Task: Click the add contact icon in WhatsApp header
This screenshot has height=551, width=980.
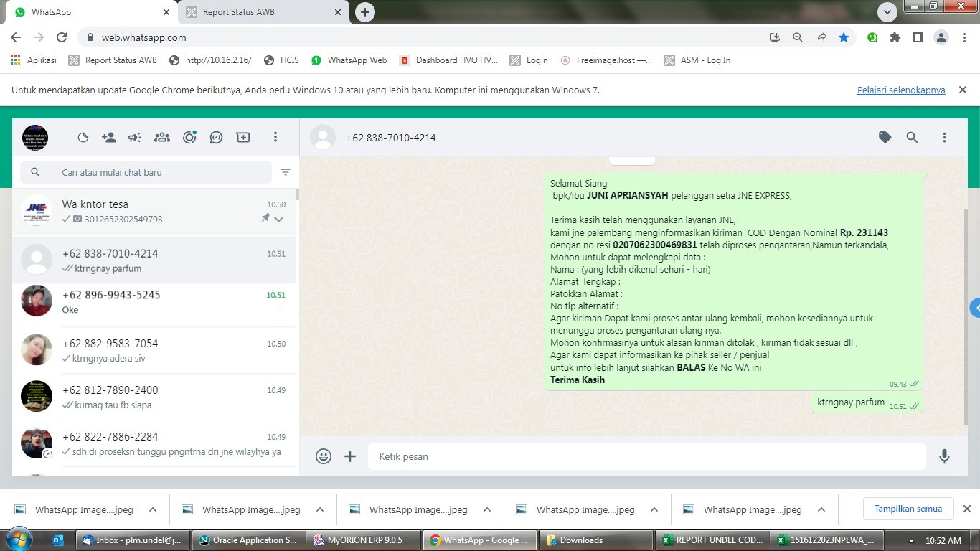Action: (109, 138)
